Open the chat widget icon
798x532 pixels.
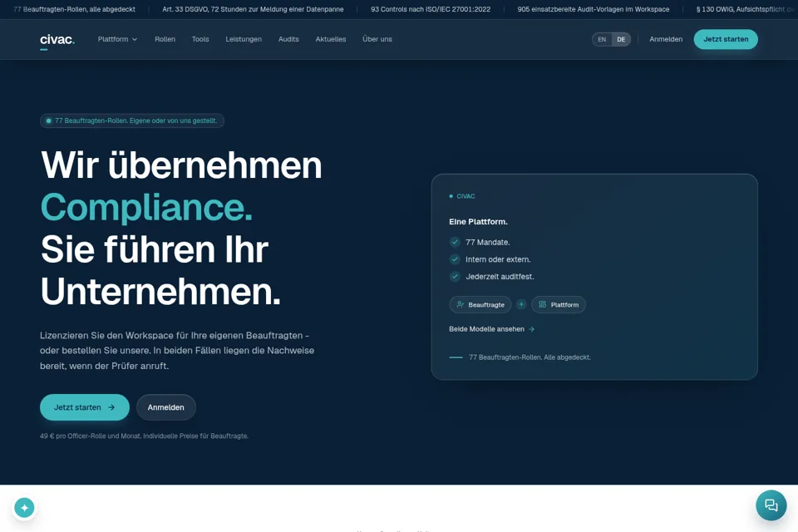[x=771, y=505]
